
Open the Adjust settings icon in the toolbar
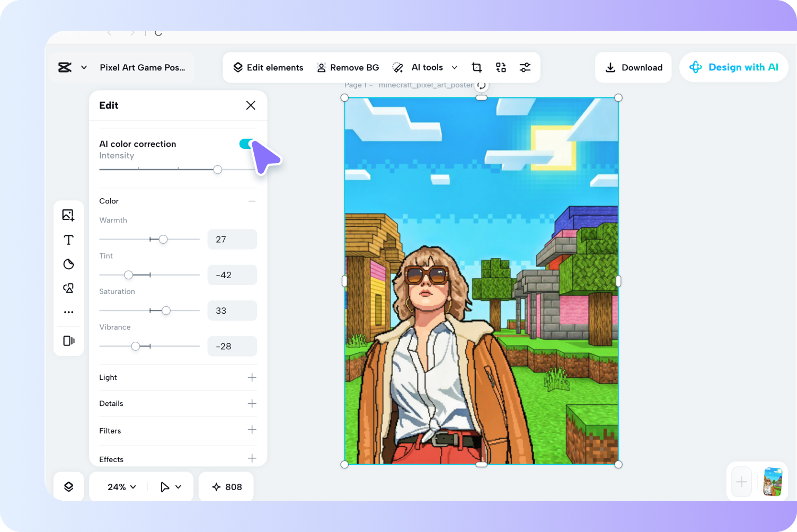525,67
